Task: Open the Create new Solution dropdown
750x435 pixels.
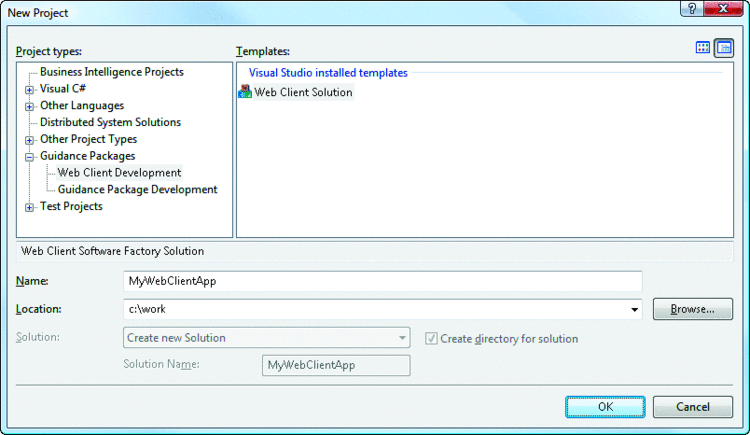Action: click(x=266, y=338)
